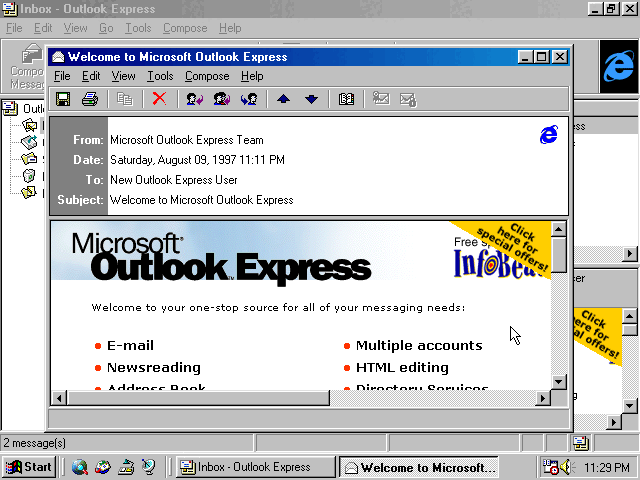The height and width of the screenshot is (480, 640).
Task: Switch to Inbox - Outlook Express taskbar button
Action: point(256,467)
